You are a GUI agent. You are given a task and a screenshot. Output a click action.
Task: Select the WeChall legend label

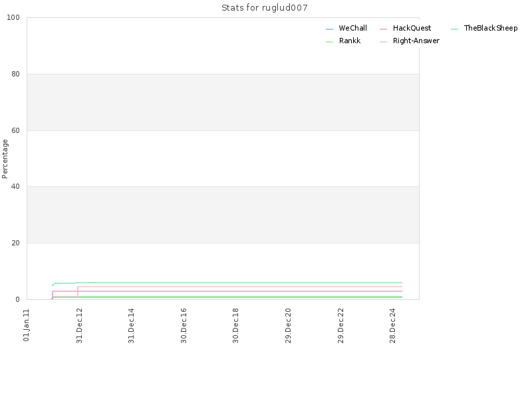(353, 28)
